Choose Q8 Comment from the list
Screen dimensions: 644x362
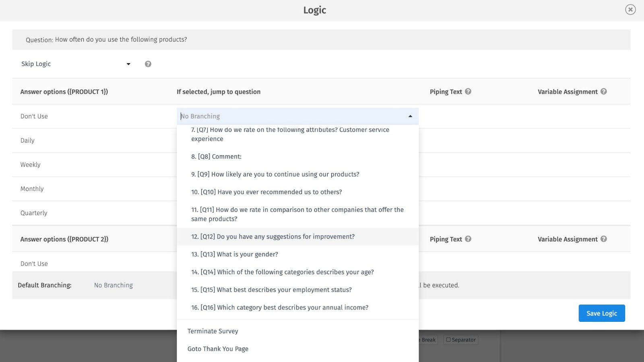tap(216, 156)
